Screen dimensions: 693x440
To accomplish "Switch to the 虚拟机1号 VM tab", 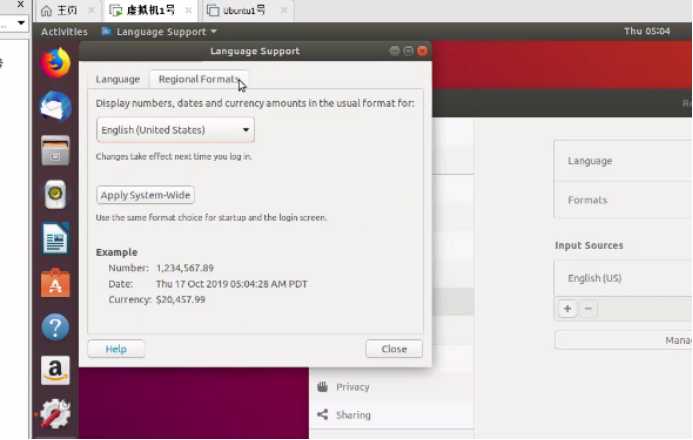I will coord(150,10).
